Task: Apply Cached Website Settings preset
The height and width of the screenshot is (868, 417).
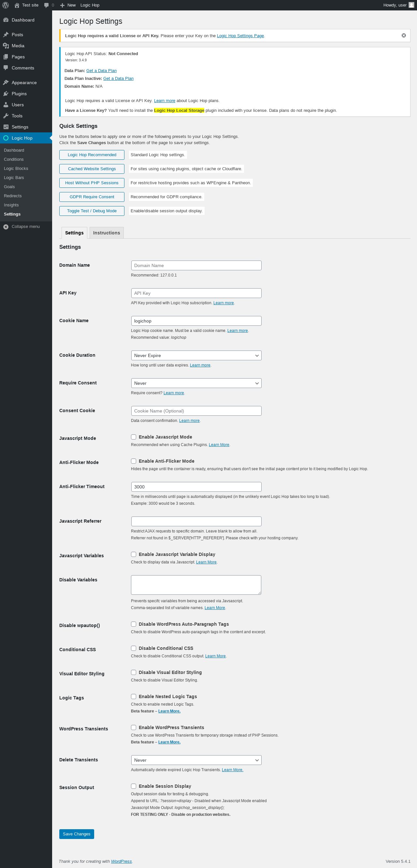Action: pos(92,169)
